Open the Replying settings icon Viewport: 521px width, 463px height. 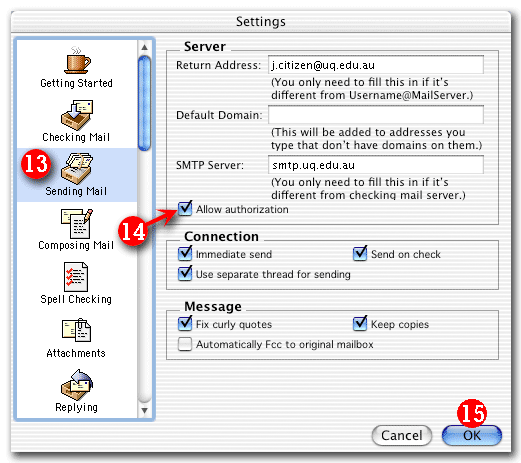tap(77, 385)
